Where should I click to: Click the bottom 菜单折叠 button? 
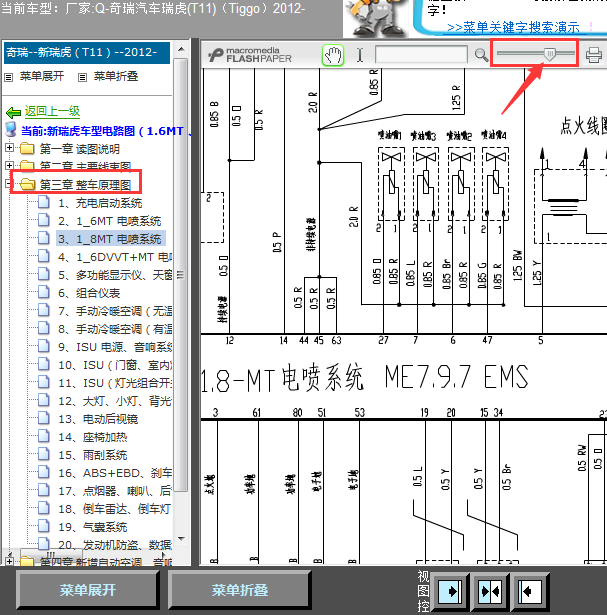(240, 590)
